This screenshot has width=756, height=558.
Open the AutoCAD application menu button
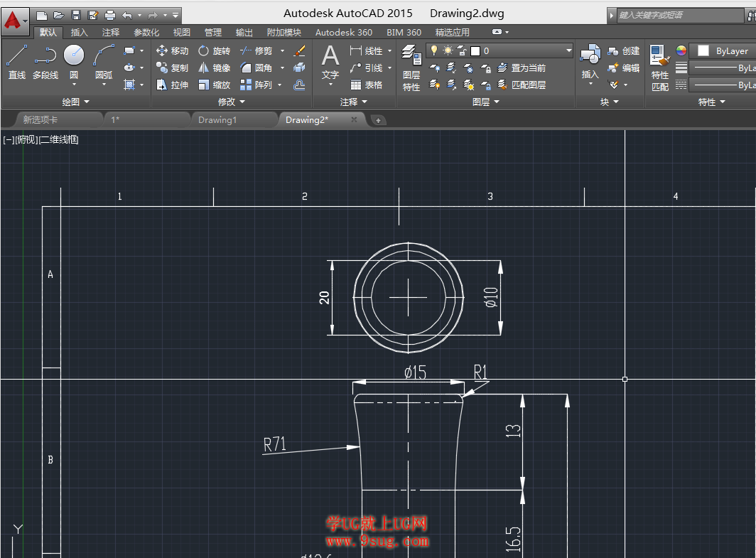(x=15, y=21)
